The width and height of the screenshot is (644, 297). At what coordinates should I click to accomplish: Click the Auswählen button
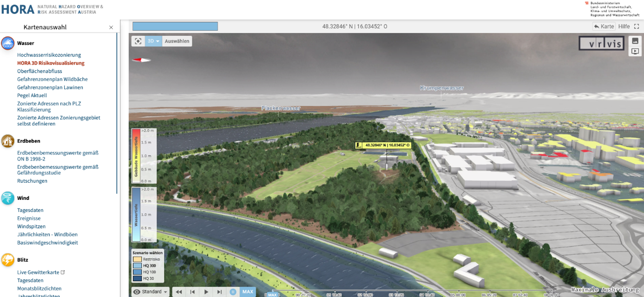(x=177, y=41)
